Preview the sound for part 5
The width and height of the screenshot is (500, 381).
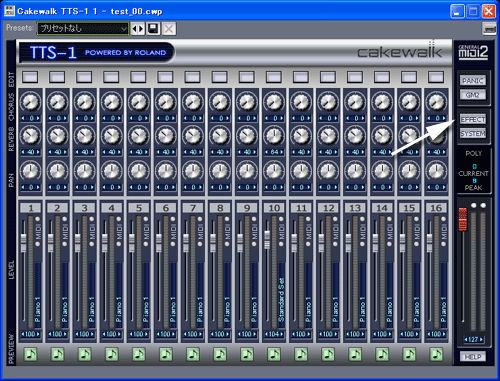pos(139,354)
